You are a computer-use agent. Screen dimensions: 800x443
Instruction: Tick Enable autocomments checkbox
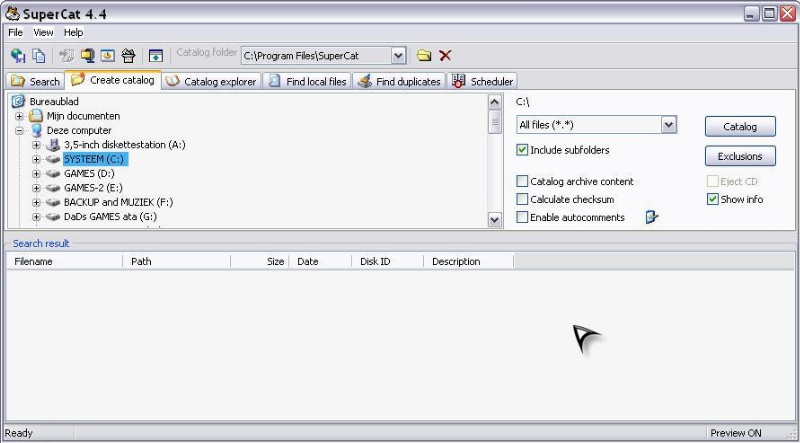(x=522, y=217)
